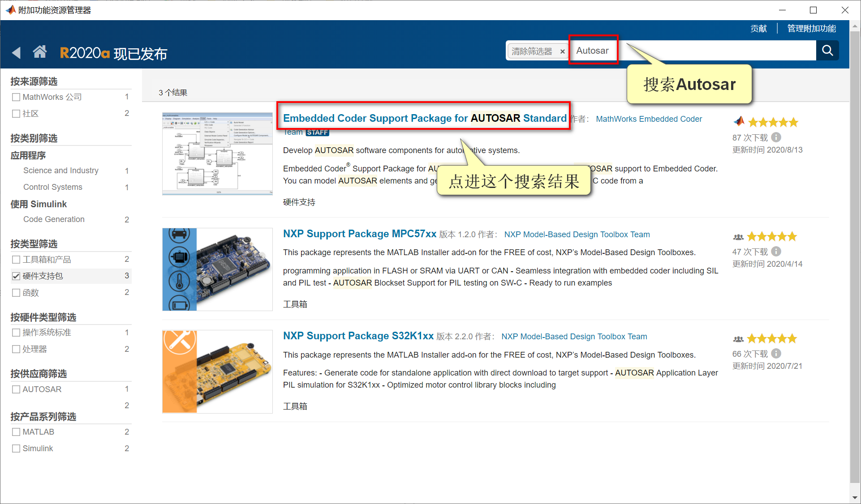Click 清除筛选器 filter chip
Screen dimensions: 861x504
pyautogui.click(x=538, y=51)
